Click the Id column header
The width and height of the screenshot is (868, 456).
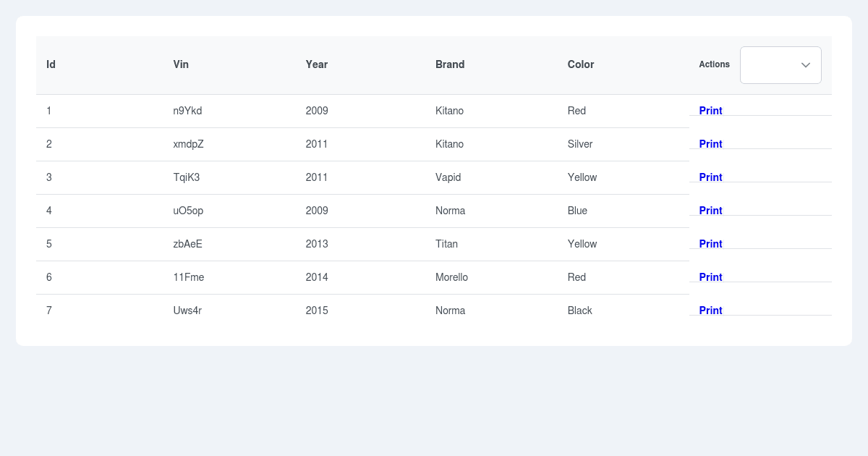51,64
